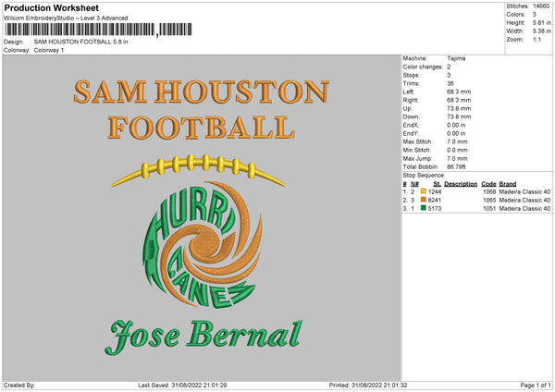Click the 'EndY:' label
The image size is (555, 392).
[x=411, y=133]
